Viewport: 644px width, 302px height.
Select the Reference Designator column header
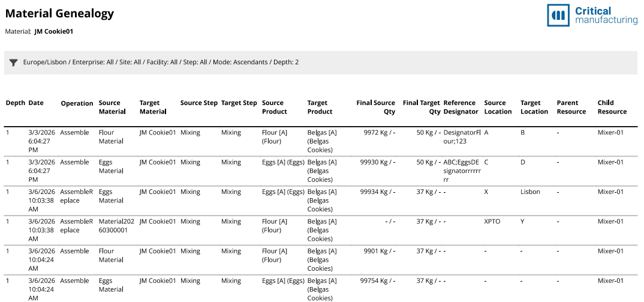[x=461, y=107]
